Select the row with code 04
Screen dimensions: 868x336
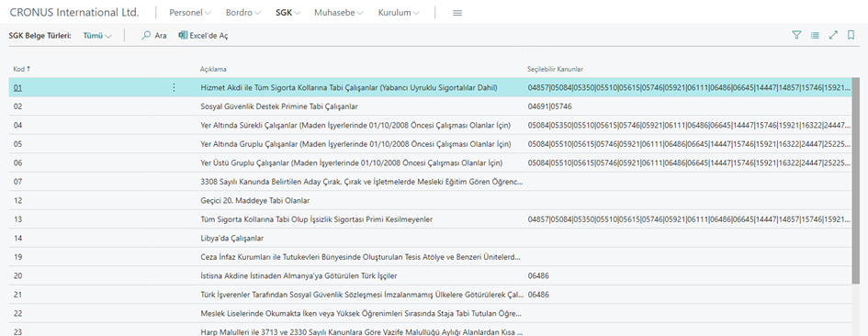pos(430,125)
